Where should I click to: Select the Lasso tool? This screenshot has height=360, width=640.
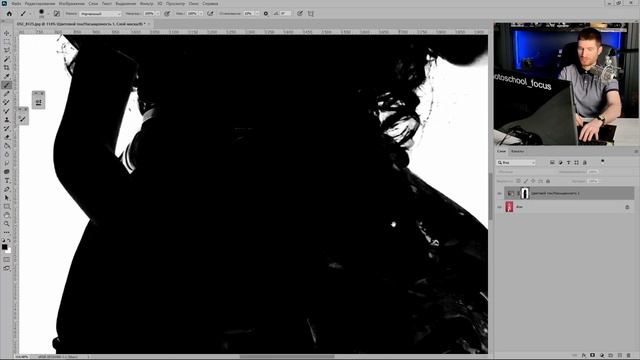pos(7,51)
